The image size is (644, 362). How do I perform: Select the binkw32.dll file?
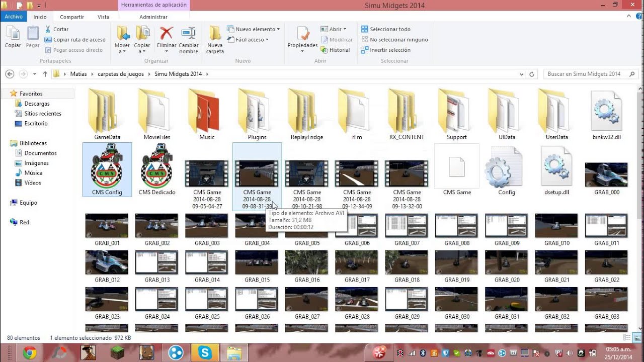[x=607, y=114]
